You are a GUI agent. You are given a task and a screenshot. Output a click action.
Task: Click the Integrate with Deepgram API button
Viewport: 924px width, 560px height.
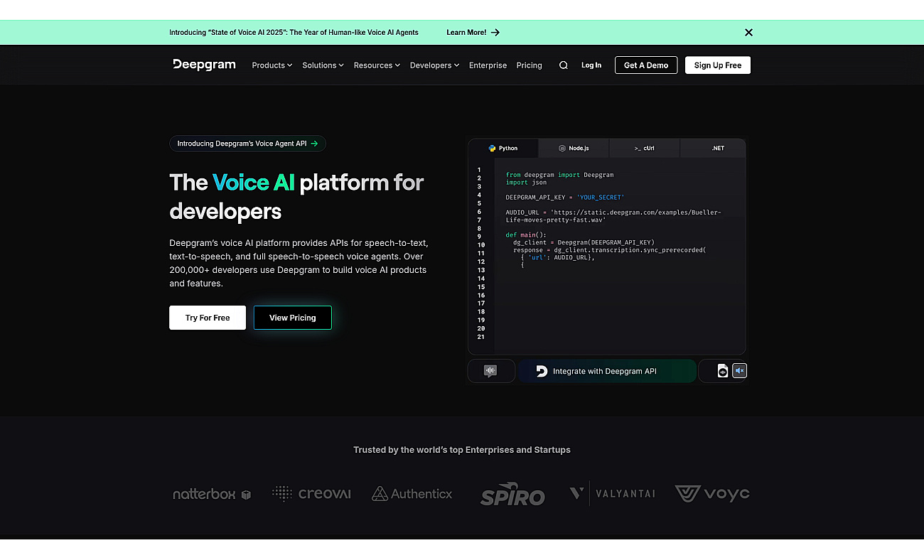pos(607,371)
